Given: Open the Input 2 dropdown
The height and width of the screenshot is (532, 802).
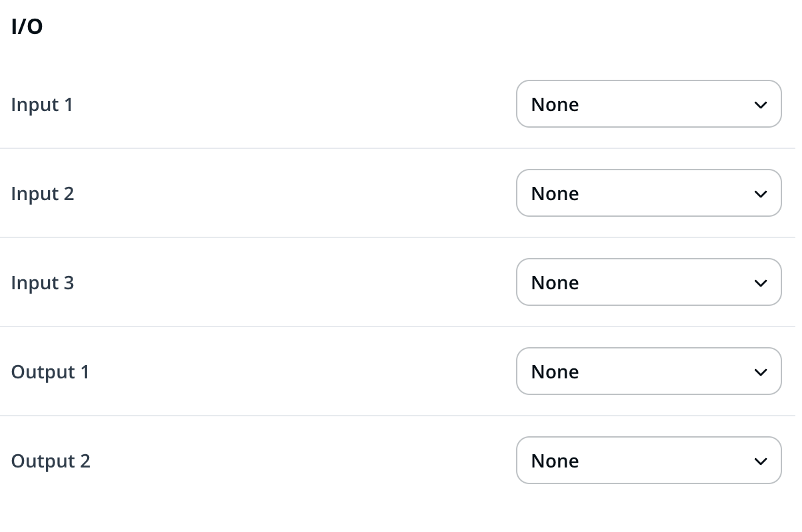Looking at the screenshot, I should (648, 193).
